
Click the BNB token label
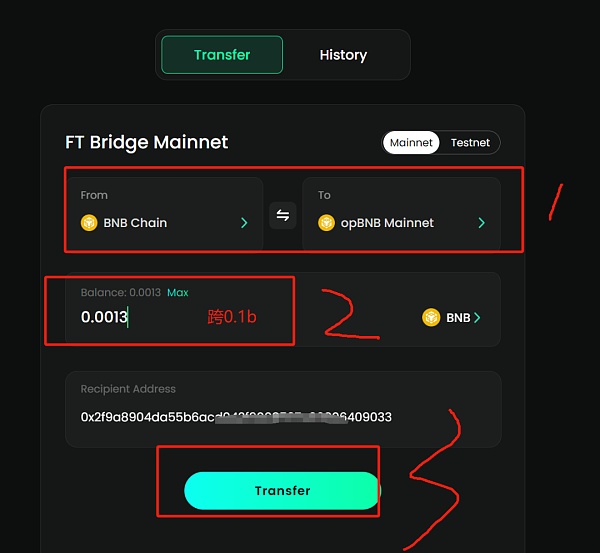click(x=458, y=318)
